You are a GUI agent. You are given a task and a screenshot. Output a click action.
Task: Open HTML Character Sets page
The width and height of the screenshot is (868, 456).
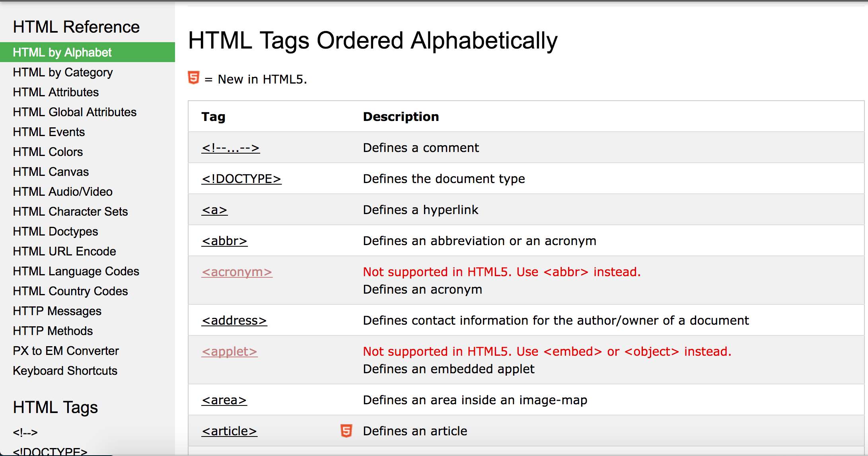70,212
